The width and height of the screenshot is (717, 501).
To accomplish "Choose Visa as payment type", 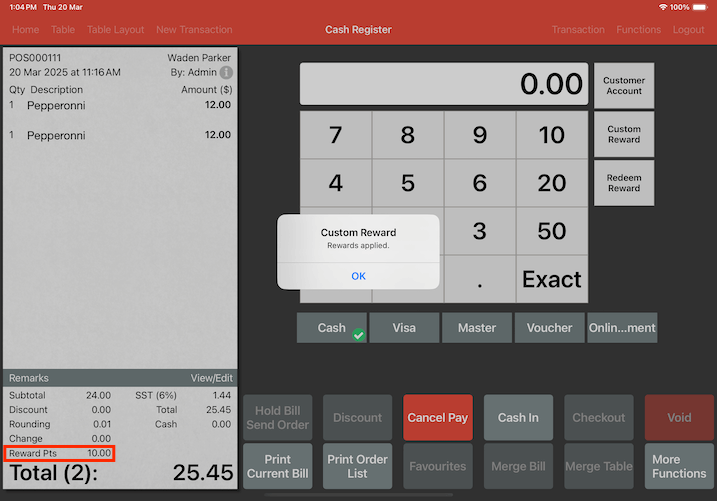I will [404, 328].
